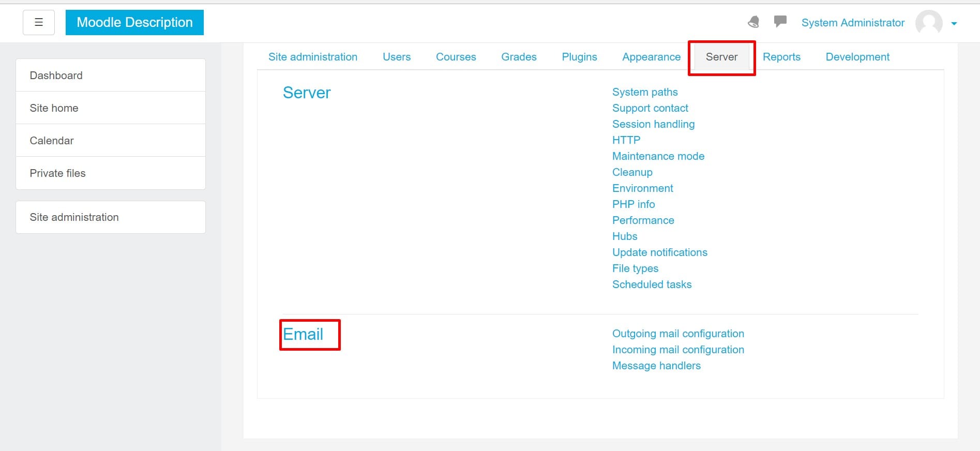This screenshot has width=980, height=451.
Task: Switch to the Users tab
Action: click(397, 57)
